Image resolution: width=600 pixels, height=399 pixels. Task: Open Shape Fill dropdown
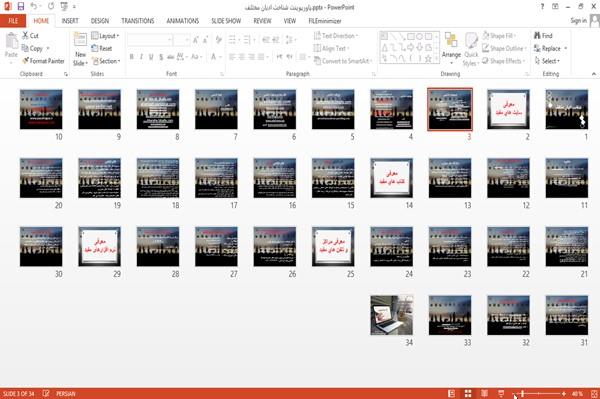(499, 36)
